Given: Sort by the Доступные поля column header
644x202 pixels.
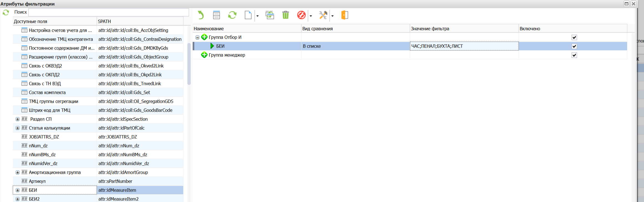Looking at the screenshot, I should tap(55, 21).
